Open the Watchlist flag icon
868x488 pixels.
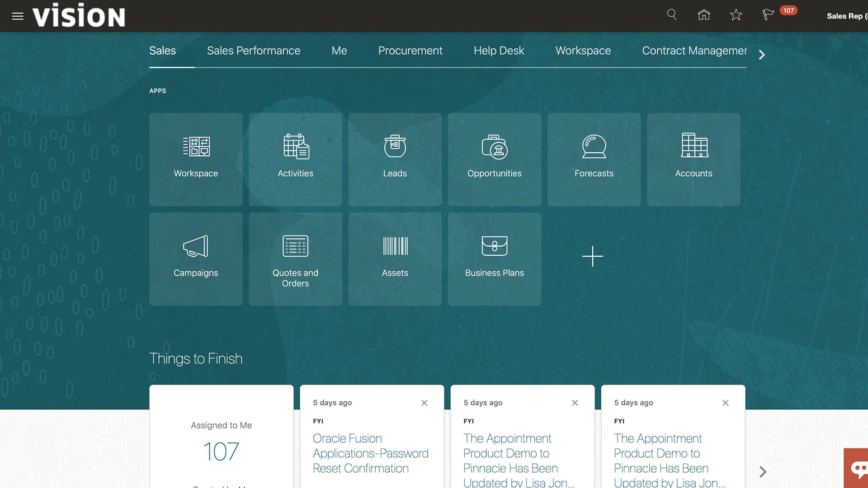tap(768, 15)
